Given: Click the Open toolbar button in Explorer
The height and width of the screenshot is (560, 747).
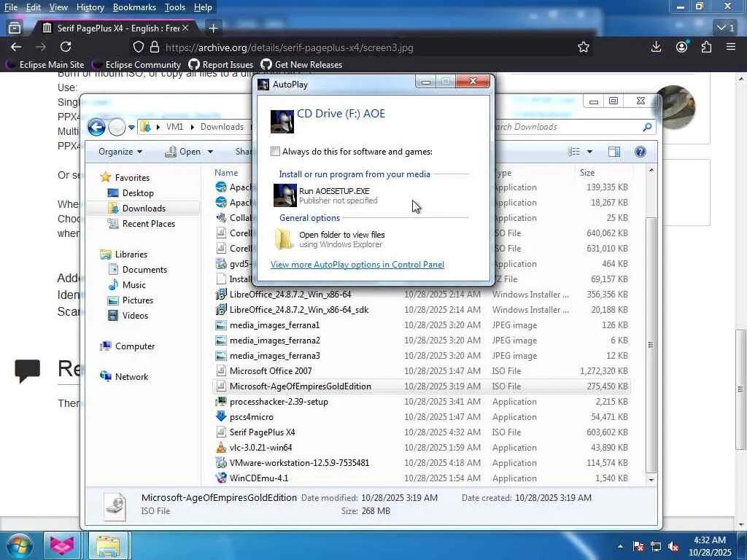Looking at the screenshot, I should [x=183, y=152].
